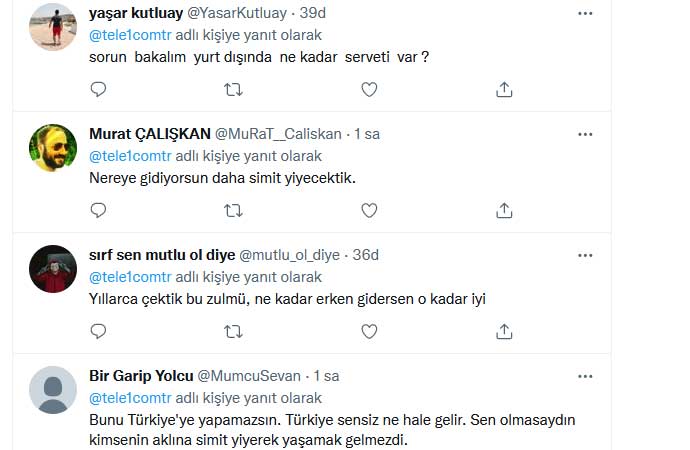
Task: Reply to Murat ÇALIŞKAN's simit tweet
Action: [x=98, y=210]
